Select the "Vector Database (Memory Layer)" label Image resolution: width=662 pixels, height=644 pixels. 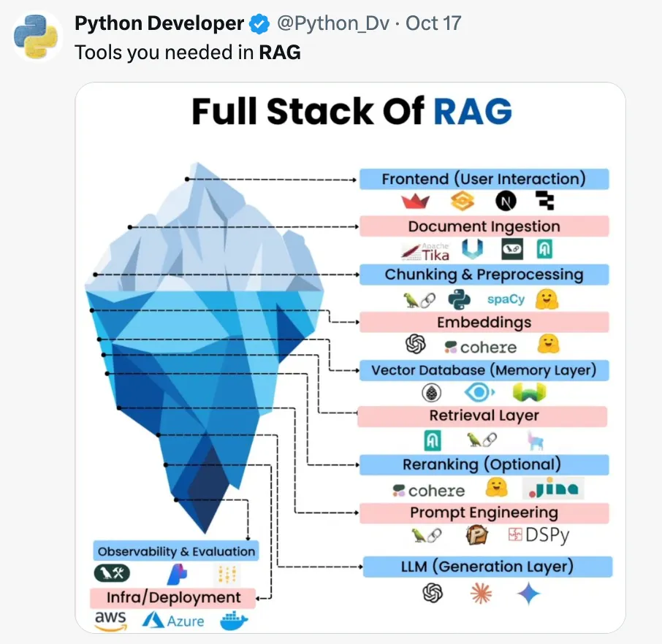pyautogui.click(x=484, y=370)
